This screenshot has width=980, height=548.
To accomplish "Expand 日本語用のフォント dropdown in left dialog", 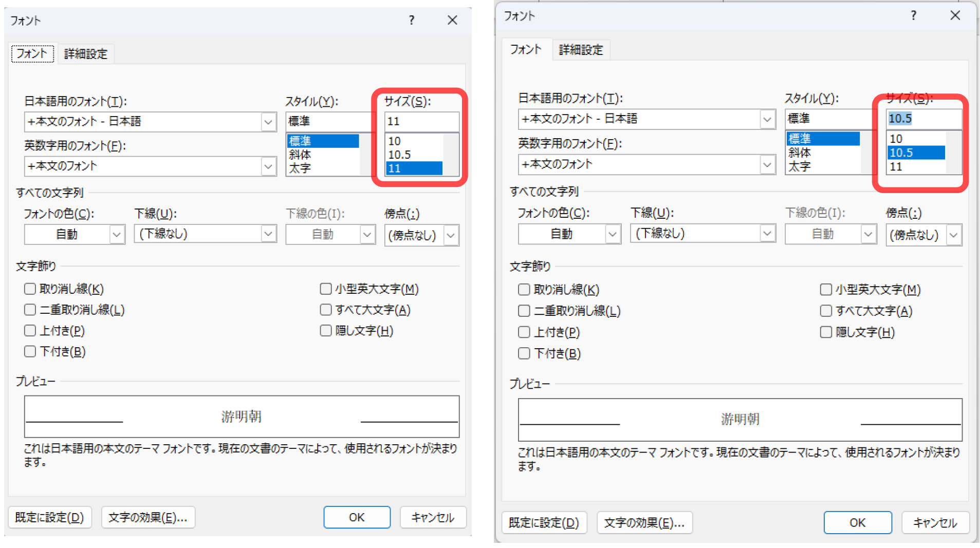I will pyautogui.click(x=268, y=122).
